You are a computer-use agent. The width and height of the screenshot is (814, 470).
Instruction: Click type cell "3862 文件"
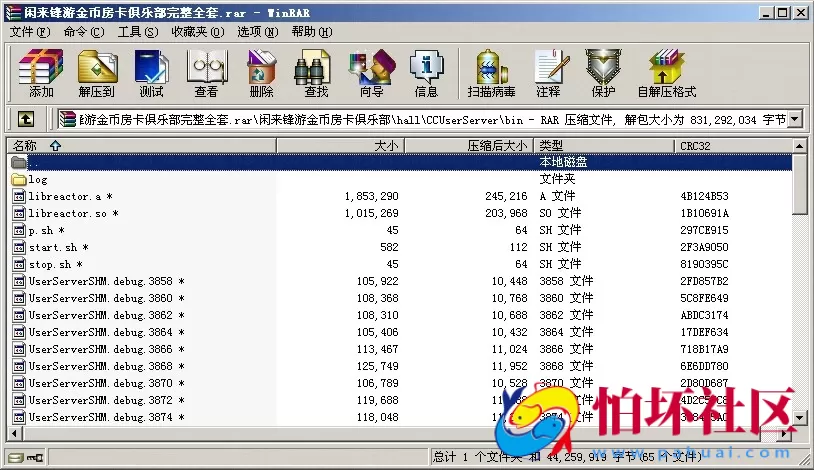[566, 315]
